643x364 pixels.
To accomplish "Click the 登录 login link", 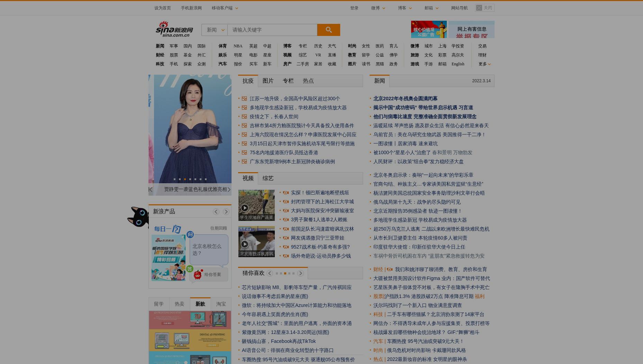I will (354, 8).
